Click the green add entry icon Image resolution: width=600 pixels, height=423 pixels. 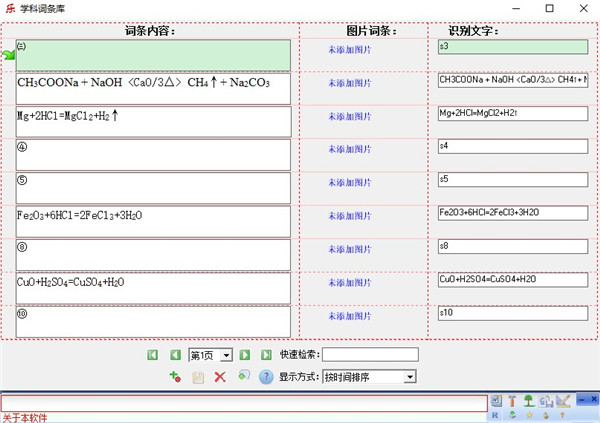[x=175, y=377]
